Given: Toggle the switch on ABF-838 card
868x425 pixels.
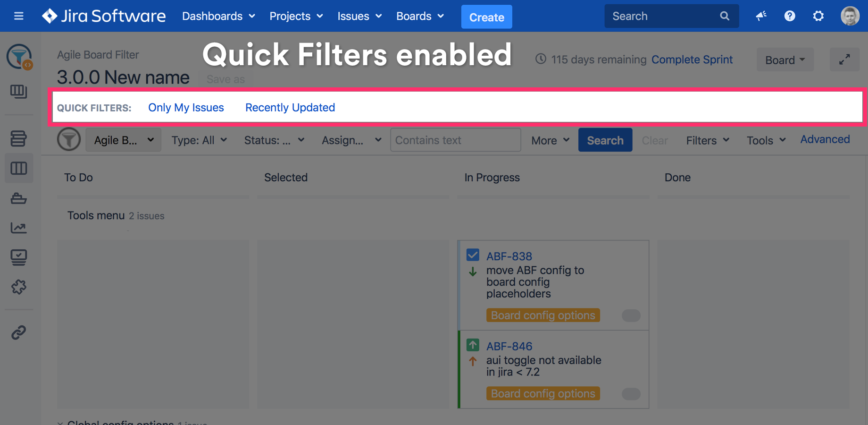Looking at the screenshot, I should [x=631, y=315].
